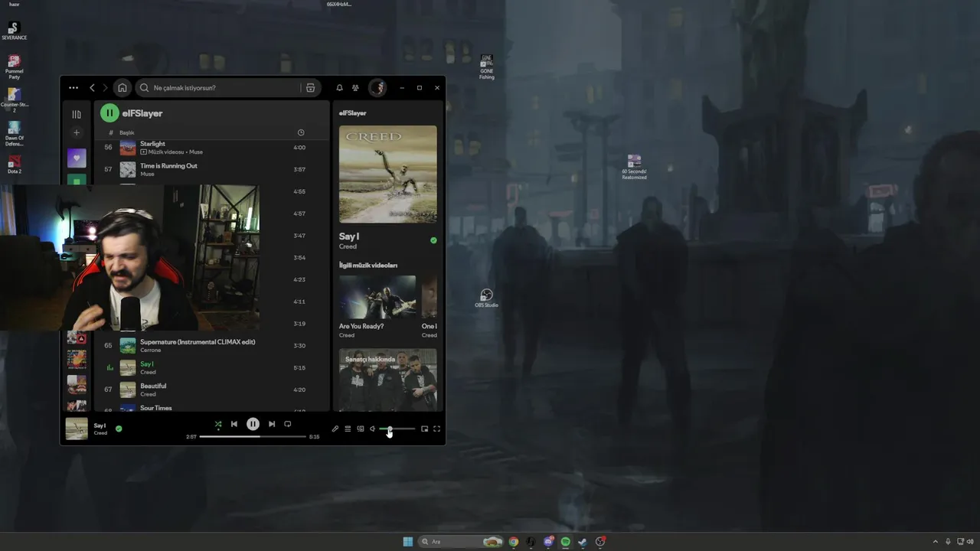The width and height of the screenshot is (980, 551).
Task: Toggle shuffle playback
Action: pos(218,424)
